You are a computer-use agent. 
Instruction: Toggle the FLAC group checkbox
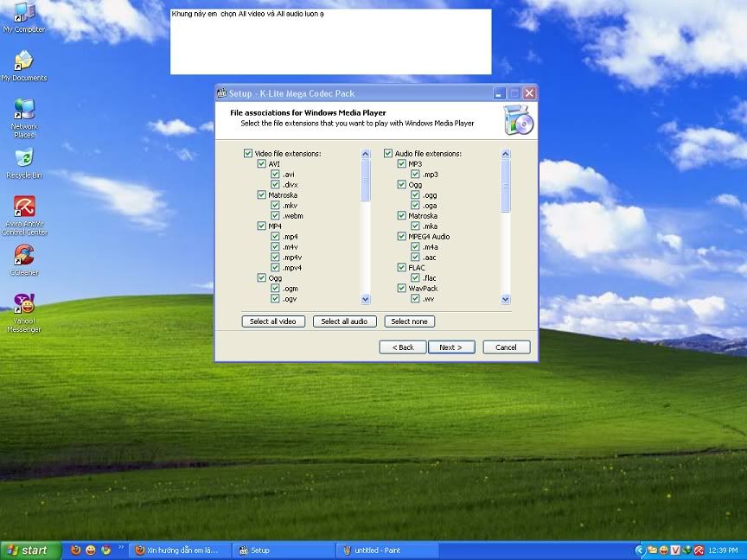(x=402, y=268)
